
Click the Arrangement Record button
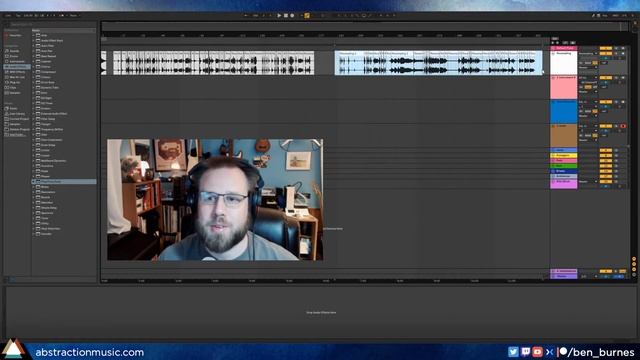pos(292,16)
